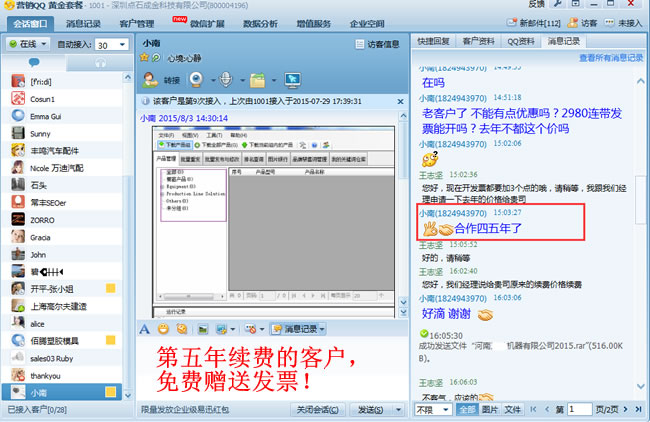Open the visitors (访客) indicator
The height and width of the screenshot is (422, 650).
click(x=582, y=23)
